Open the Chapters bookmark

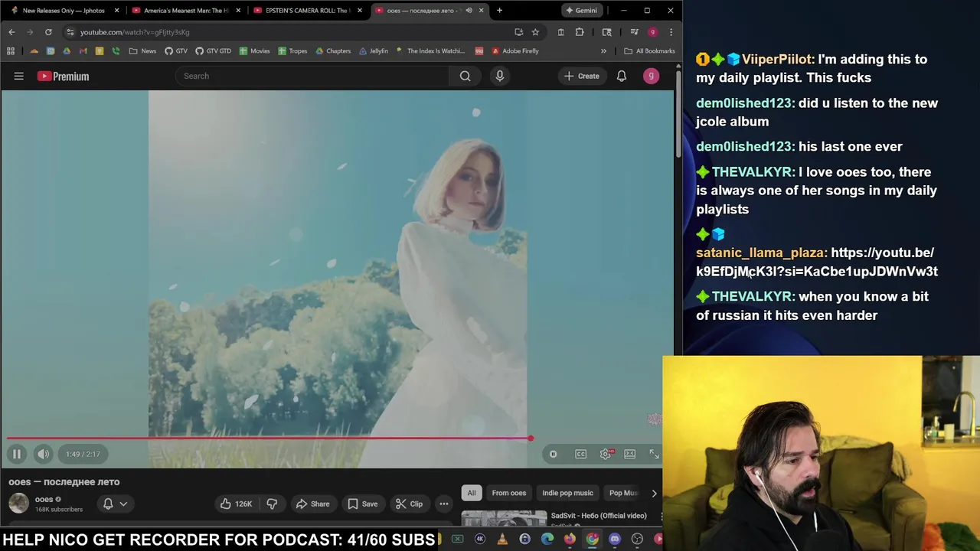click(x=332, y=51)
